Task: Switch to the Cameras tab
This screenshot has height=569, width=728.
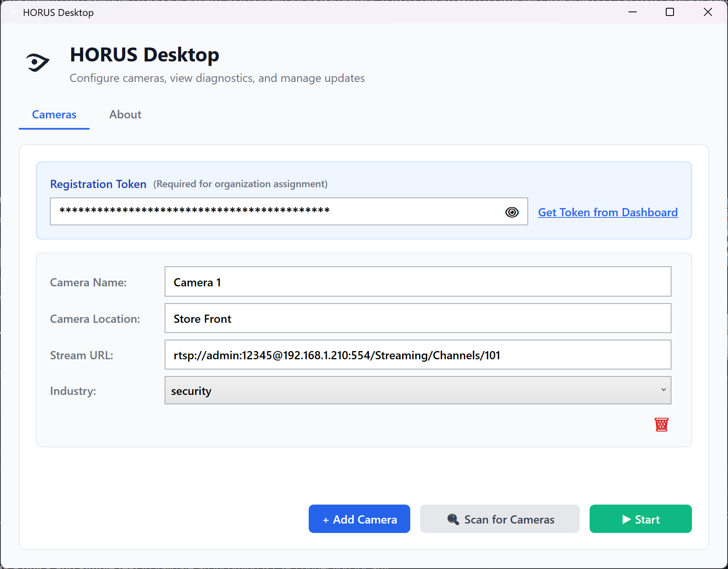Action: click(x=54, y=115)
